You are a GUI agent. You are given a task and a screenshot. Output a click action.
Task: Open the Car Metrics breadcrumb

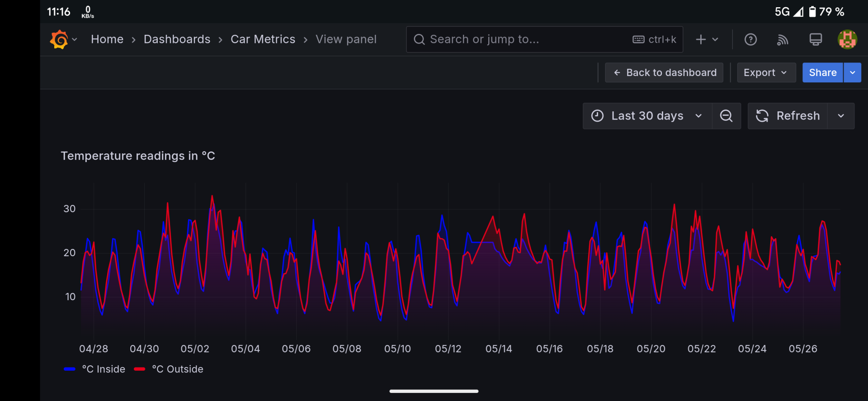pos(263,39)
